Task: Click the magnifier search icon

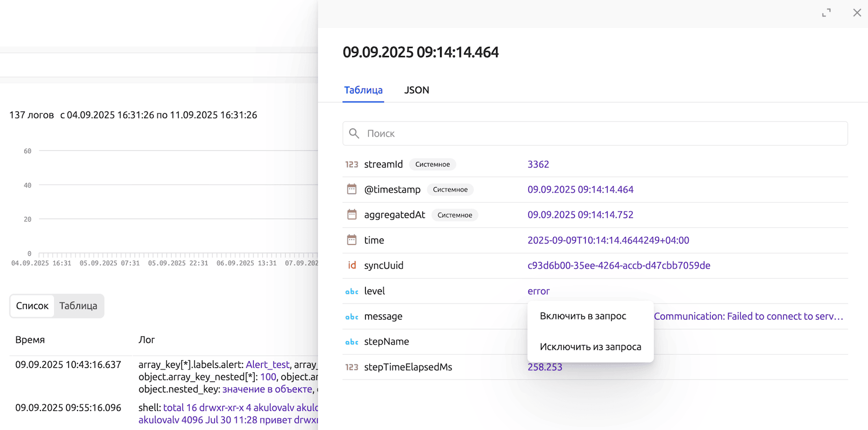Action: (x=354, y=133)
